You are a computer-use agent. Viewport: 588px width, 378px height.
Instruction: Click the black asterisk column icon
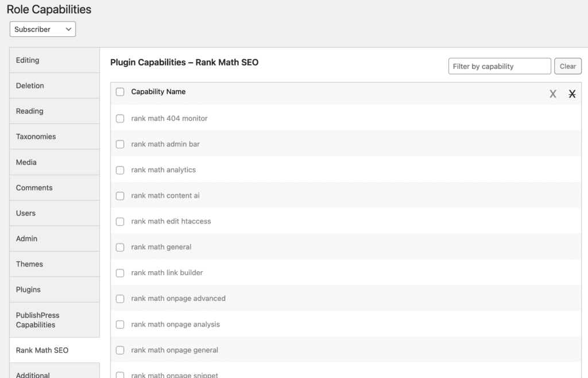click(x=572, y=94)
